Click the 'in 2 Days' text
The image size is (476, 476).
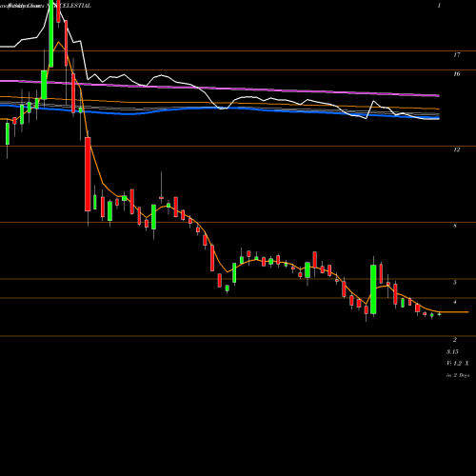pos(458,375)
